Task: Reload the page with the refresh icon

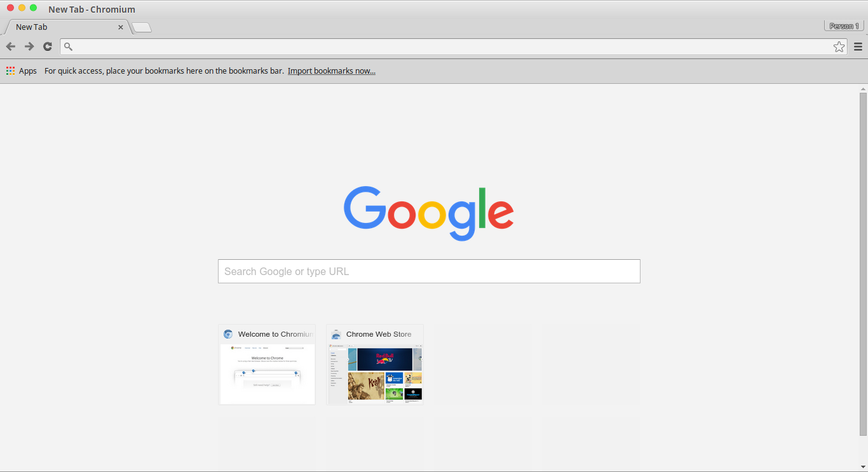Action: click(48, 46)
